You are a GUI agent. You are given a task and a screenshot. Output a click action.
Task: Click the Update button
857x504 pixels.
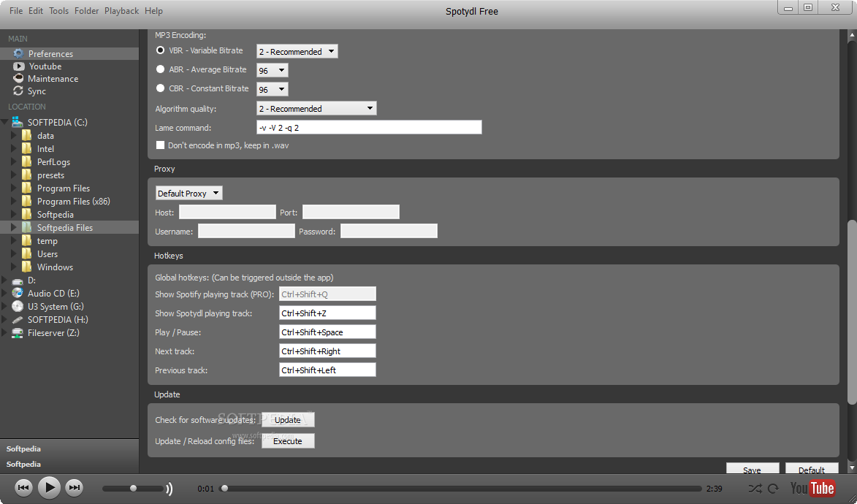[x=288, y=420]
